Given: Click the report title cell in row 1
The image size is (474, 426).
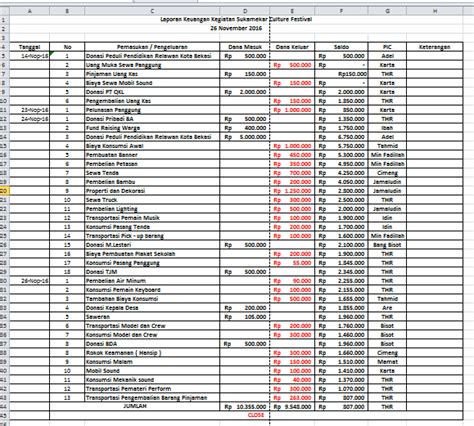Looking at the screenshot, I should [x=236, y=19].
